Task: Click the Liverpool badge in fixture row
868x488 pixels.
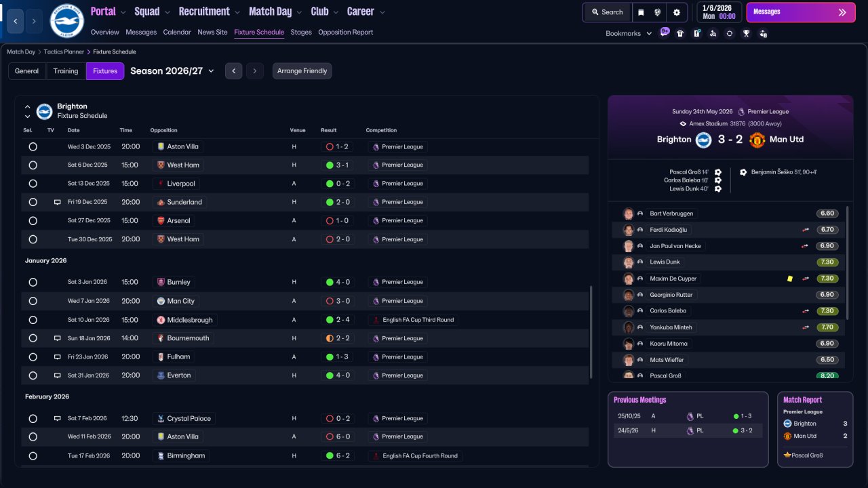Action: 161,184
